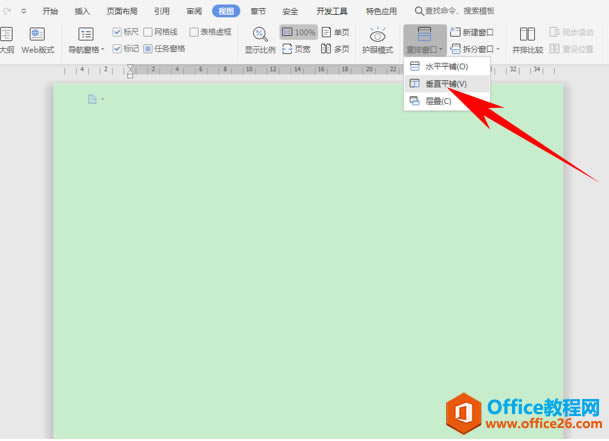Choose 水平平铺(O) from the menu
The image size is (609, 441).
point(447,66)
